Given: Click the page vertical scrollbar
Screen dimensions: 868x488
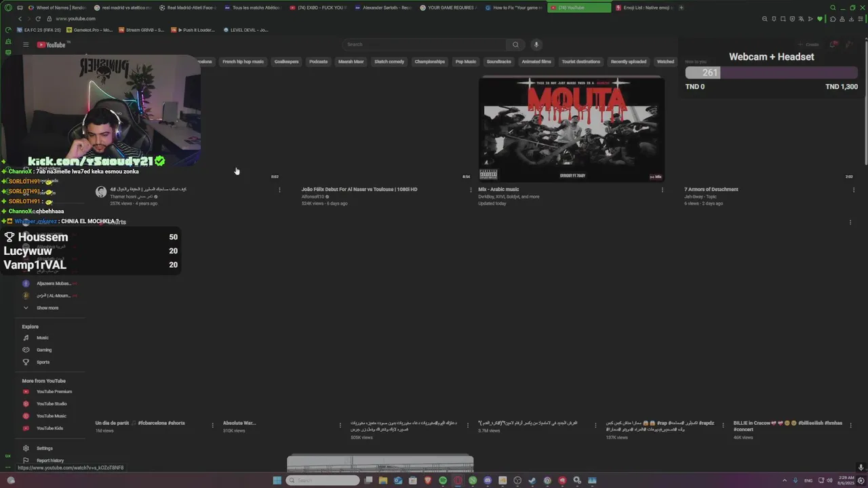Looking at the screenshot, I should tap(865, 102).
